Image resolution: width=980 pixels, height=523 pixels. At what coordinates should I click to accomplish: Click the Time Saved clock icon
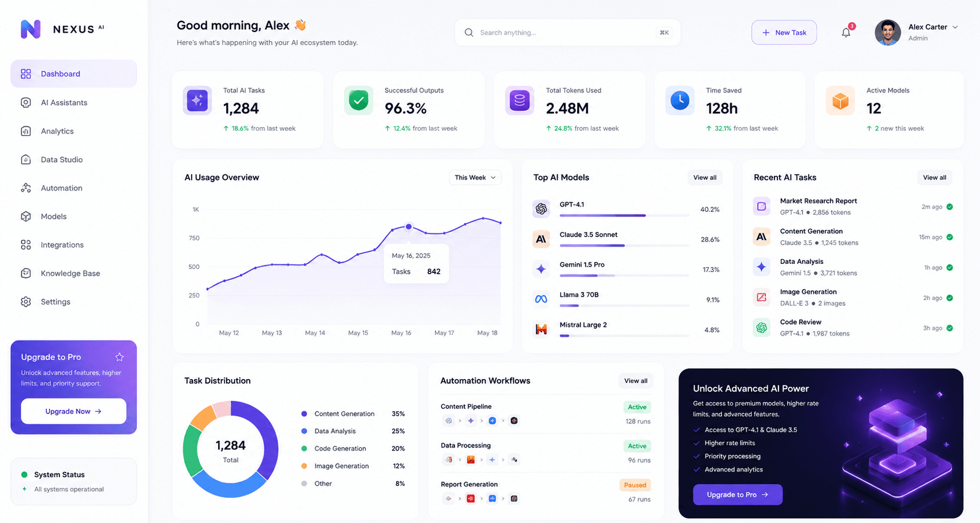tap(680, 100)
